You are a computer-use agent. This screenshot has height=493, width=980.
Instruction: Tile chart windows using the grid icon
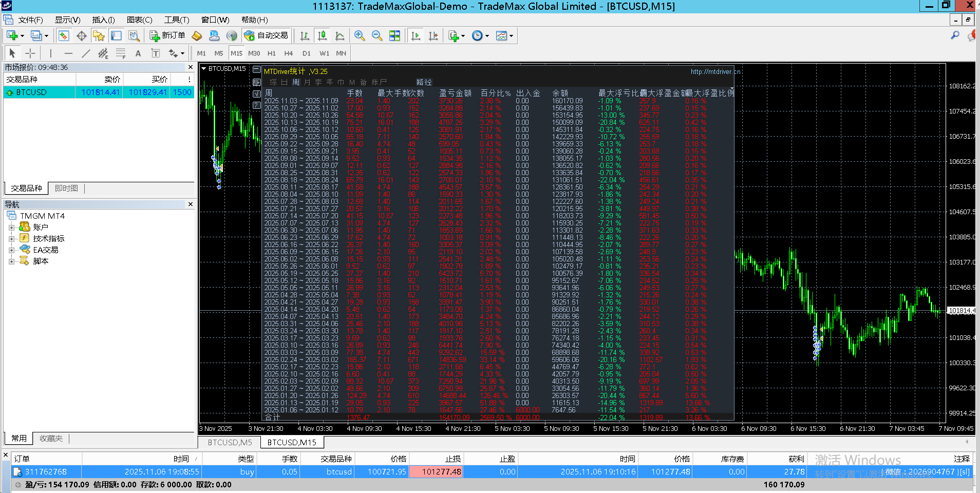point(394,35)
